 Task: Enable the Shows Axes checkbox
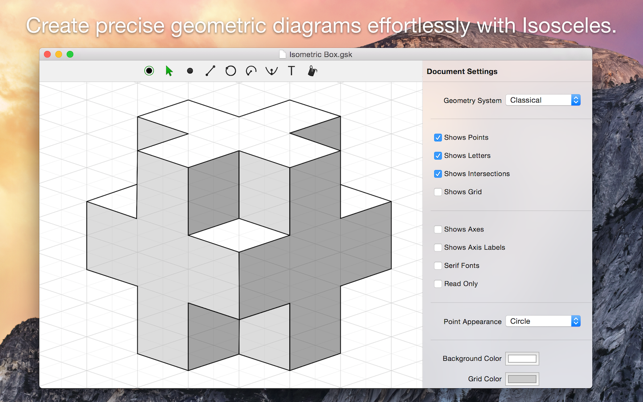click(x=438, y=229)
